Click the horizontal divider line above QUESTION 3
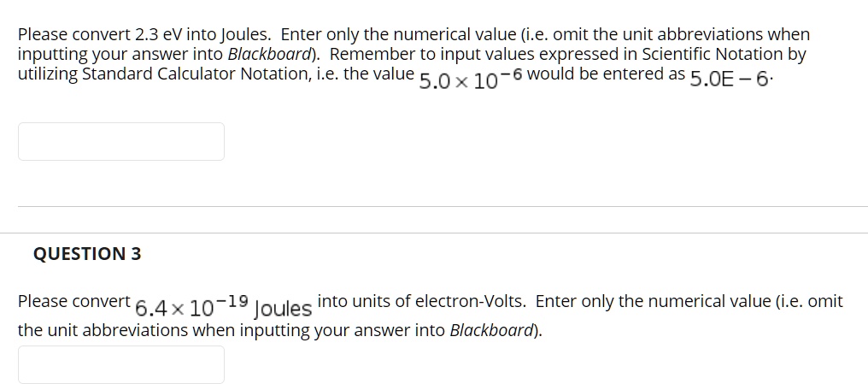This screenshot has height=384, width=868. click(x=434, y=233)
